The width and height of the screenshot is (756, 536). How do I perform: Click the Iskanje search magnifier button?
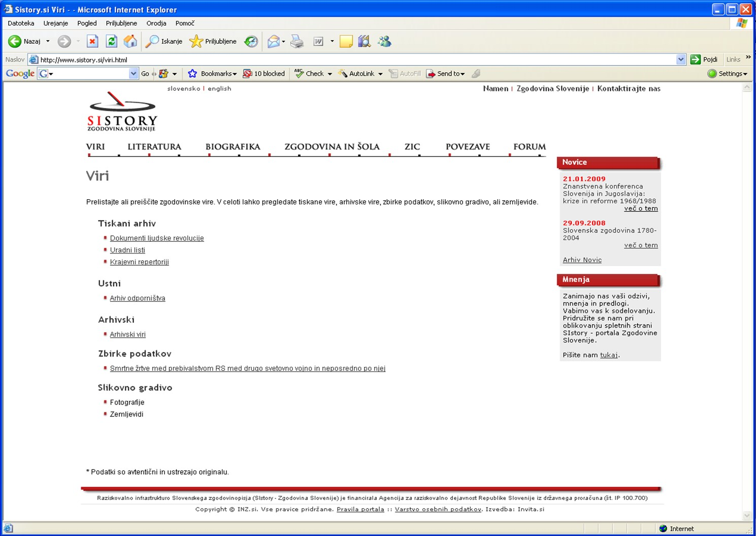click(164, 42)
